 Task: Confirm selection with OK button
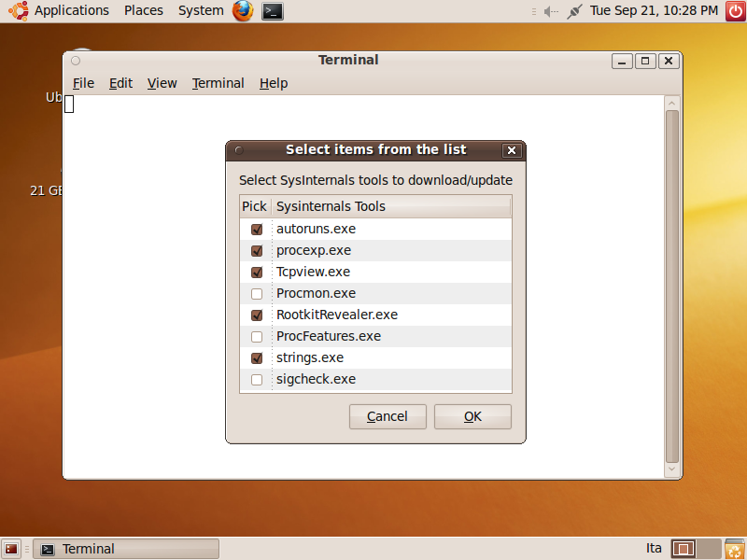(472, 416)
